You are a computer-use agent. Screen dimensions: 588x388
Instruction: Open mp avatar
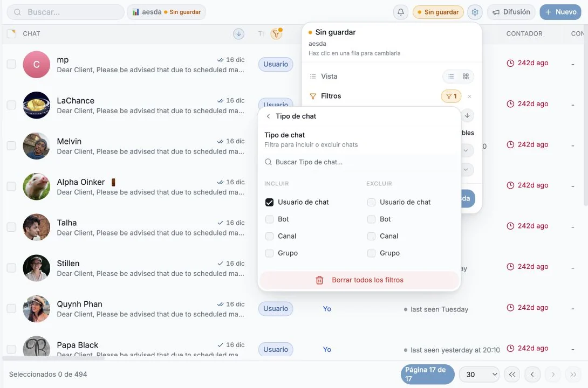(36, 65)
